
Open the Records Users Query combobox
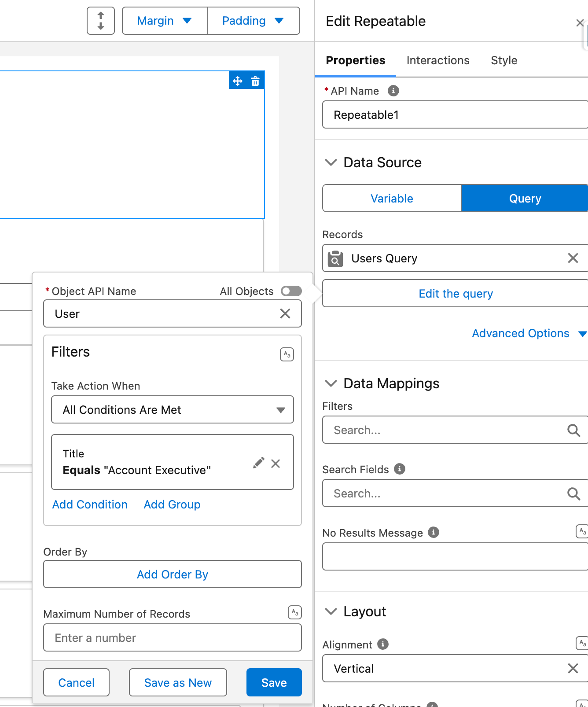[455, 258]
